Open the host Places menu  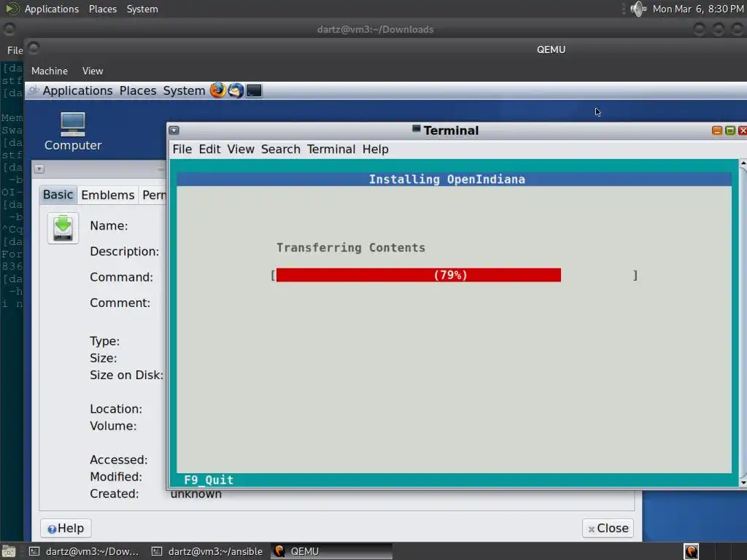coord(103,9)
